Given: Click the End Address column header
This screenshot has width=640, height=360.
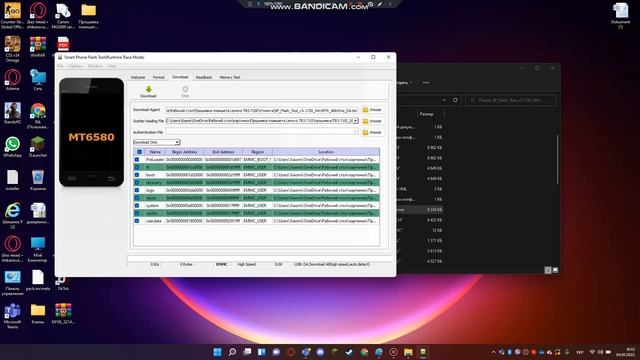Looking at the screenshot, I should tap(223, 152).
